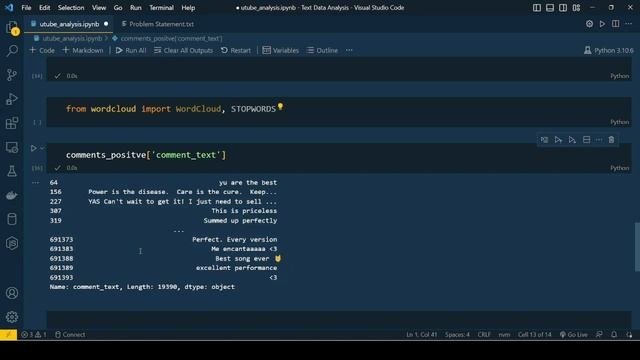This screenshot has height=360, width=640.
Task: Execute cell and below icon in cell toolbar
Action: 572,140
